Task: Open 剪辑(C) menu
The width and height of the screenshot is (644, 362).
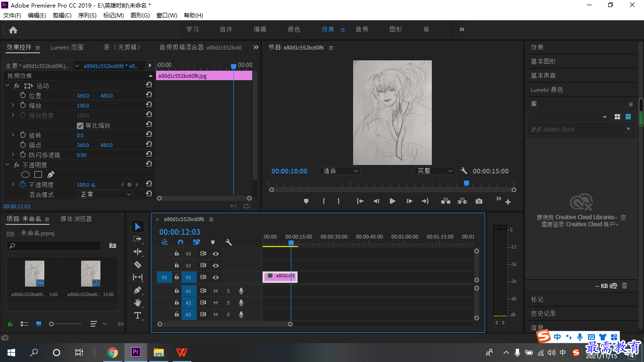Action: tap(62, 16)
